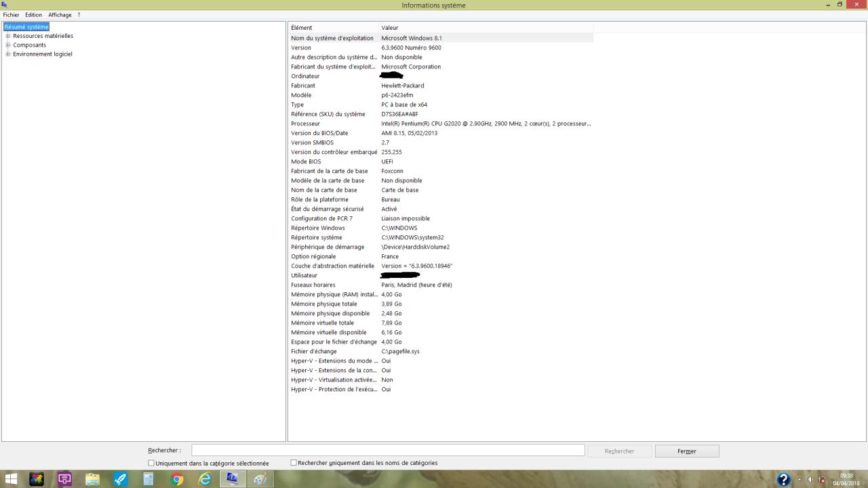Expand the Ressources matérielles tree node
Image resolution: width=868 pixels, height=488 pixels.
[x=8, y=36]
